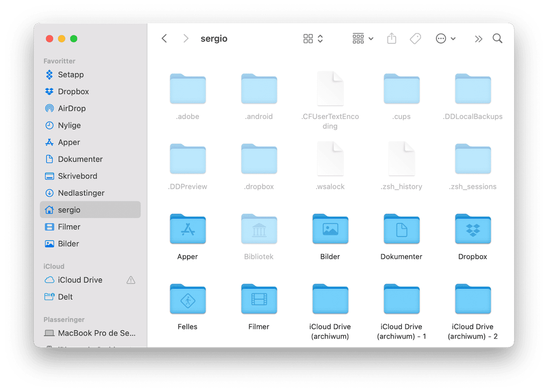Select the Filmer folder in the grid
The height and width of the screenshot is (392, 548).
pos(259,299)
